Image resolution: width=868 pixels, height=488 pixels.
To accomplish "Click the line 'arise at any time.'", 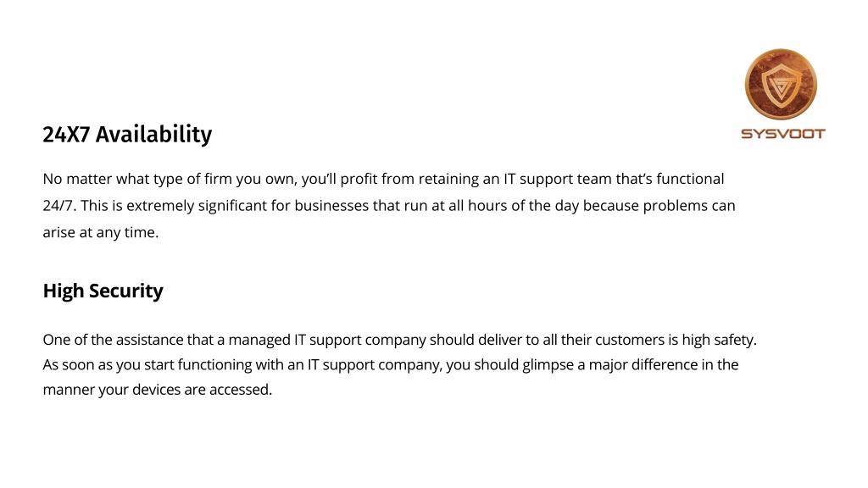I will click(101, 232).
